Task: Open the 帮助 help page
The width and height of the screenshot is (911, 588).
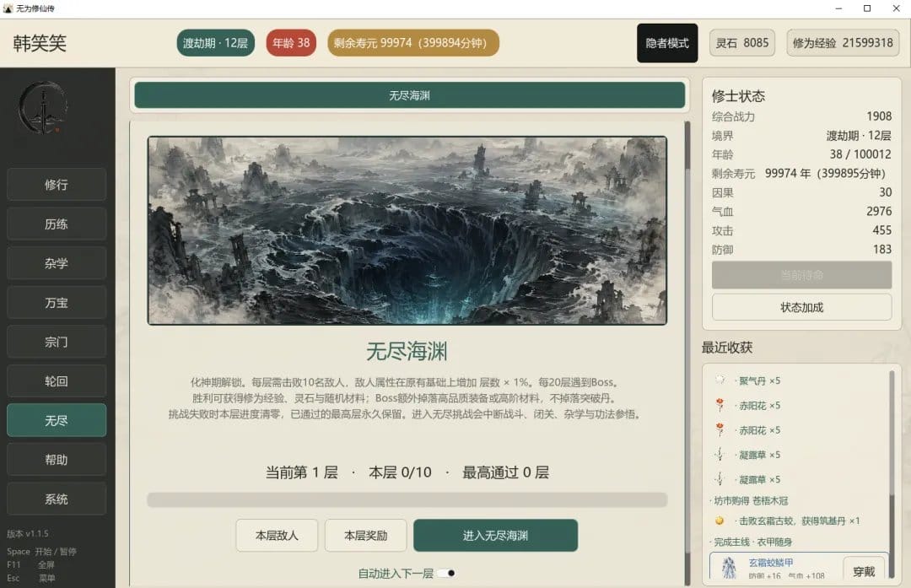Action: [x=57, y=460]
